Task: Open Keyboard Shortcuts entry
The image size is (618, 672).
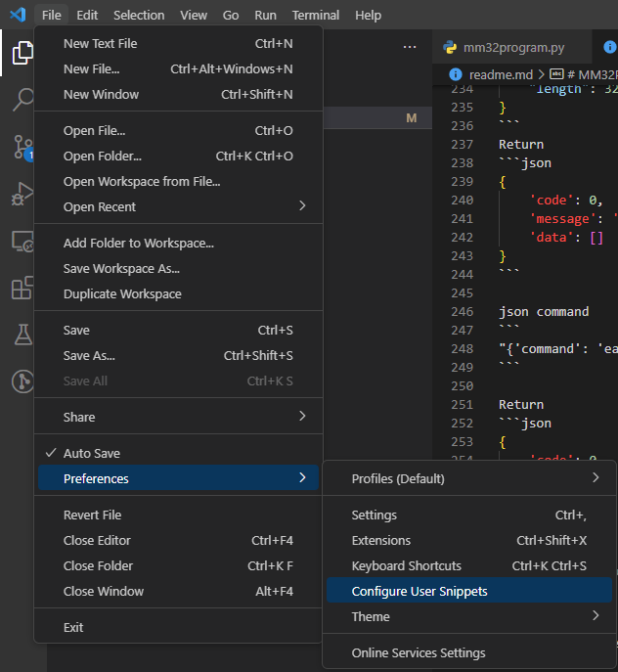Action: pyautogui.click(x=469, y=565)
